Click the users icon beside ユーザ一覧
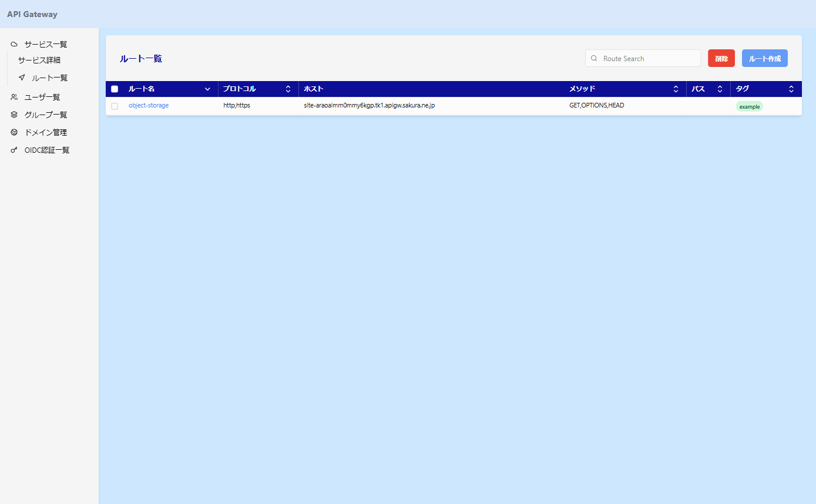This screenshot has height=504, width=816. (x=14, y=97)
